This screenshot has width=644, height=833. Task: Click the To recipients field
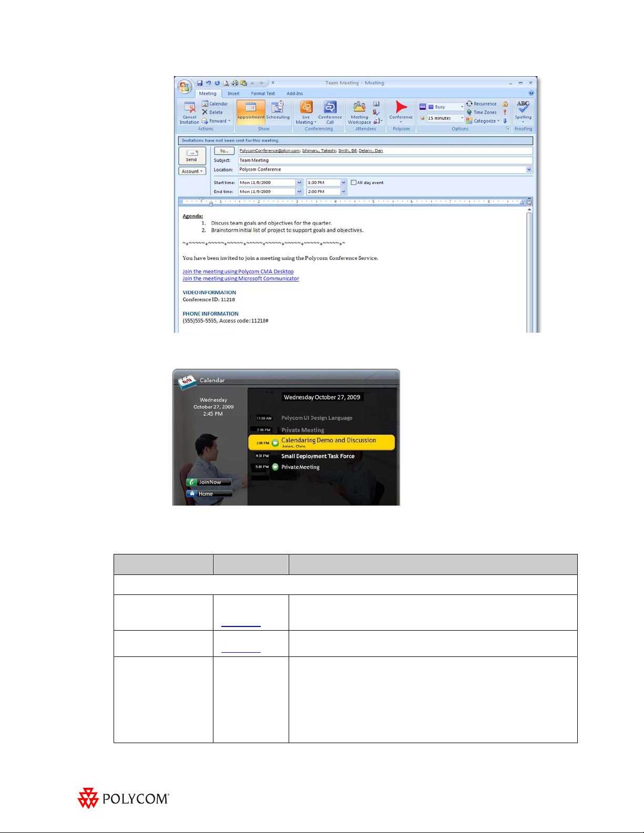coord(385,151)
